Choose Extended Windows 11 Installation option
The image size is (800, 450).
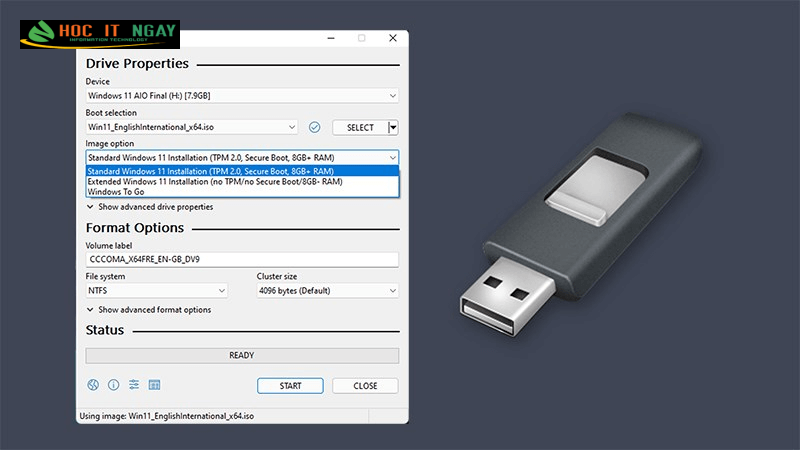coord(242,181)
